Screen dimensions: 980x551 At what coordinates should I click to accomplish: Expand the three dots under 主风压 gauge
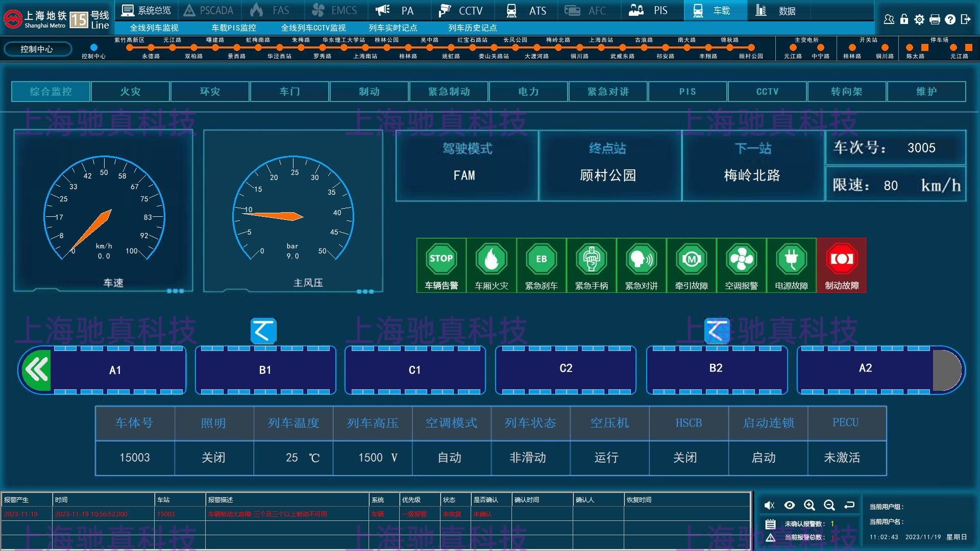tap(365, 291)
